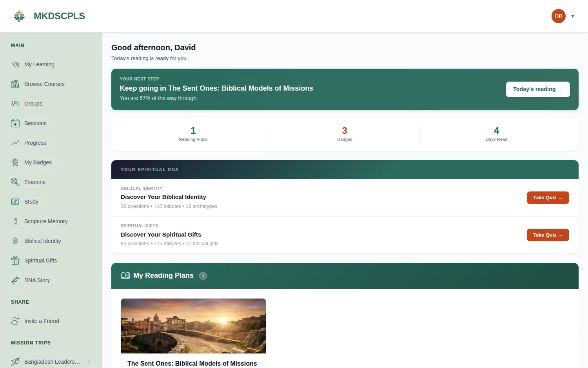This screenshot has height=368, width=588.
Task: Click the My Badges ribbon icon
Action: pyautogui.click(x=15, y=162)
